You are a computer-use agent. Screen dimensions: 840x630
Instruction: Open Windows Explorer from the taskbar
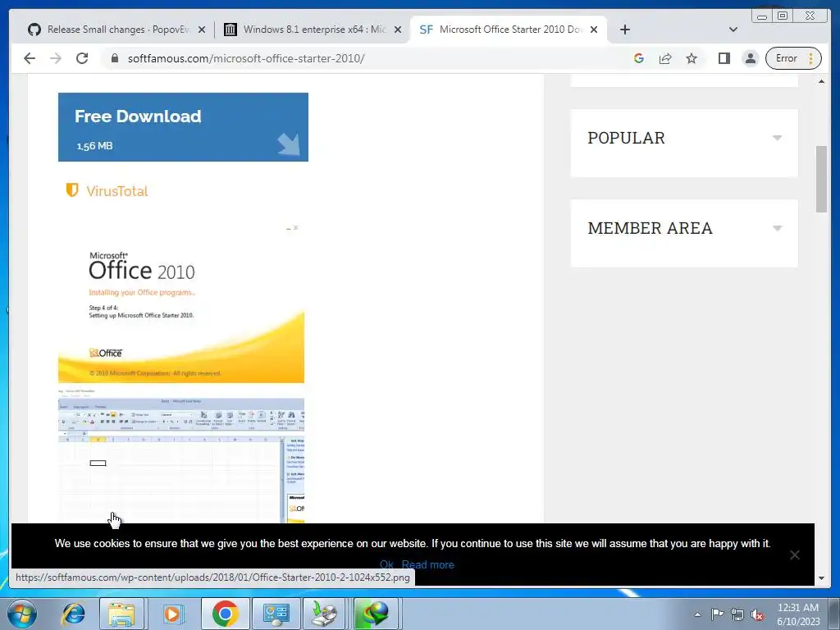pyautogui.click(x=121, y=614)
